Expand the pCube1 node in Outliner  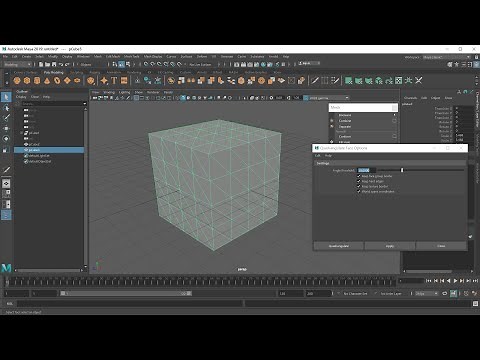22,133
